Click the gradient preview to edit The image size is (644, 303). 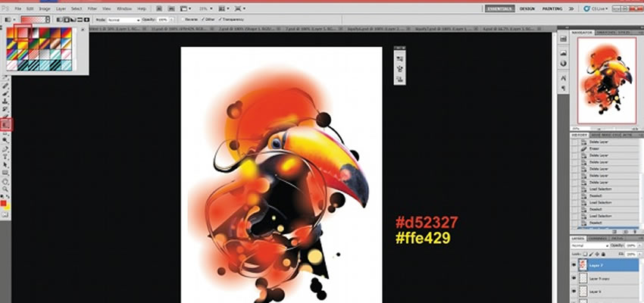click(33, 20)
